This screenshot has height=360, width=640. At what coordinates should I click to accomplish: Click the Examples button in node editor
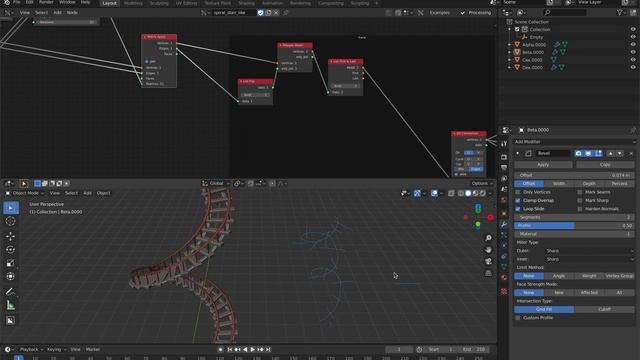pyautogui.click(x=439, y=13)
